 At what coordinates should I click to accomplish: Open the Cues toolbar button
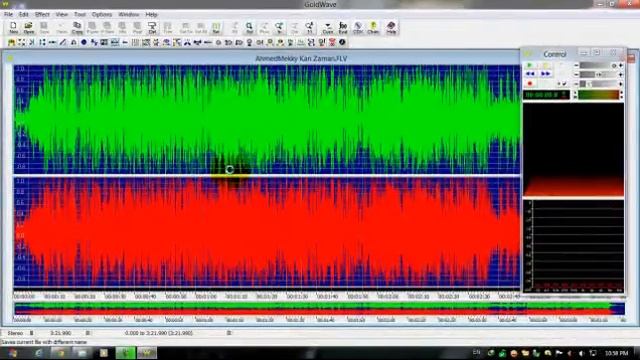click(327, 28)
